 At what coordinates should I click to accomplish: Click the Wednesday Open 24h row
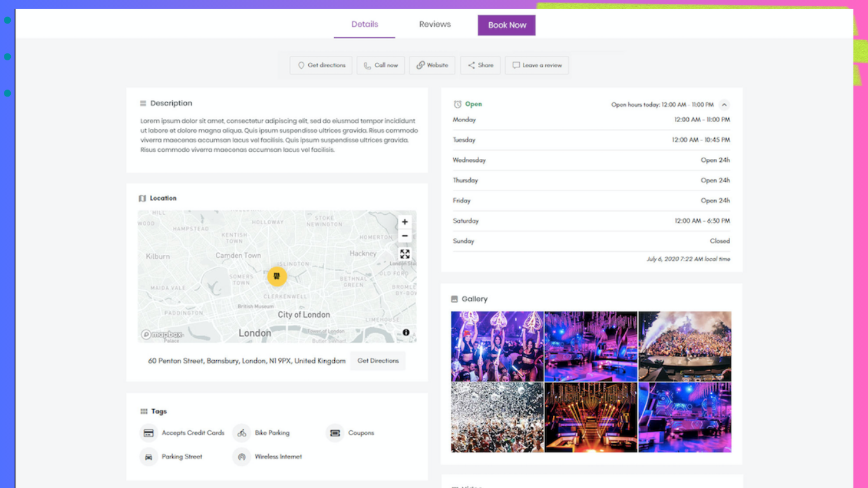tap(591, 160)
